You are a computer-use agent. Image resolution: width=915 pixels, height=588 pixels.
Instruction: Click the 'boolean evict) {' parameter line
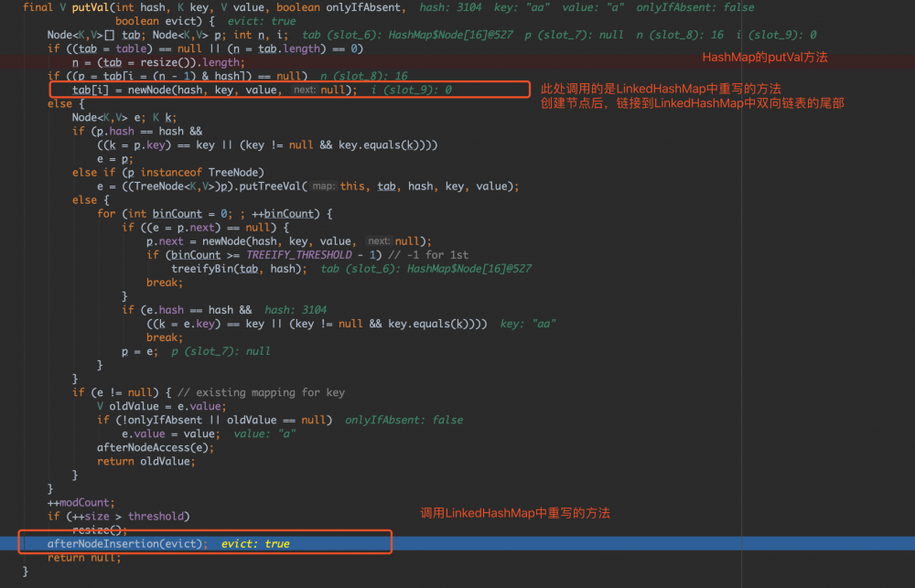click(165, 22)
